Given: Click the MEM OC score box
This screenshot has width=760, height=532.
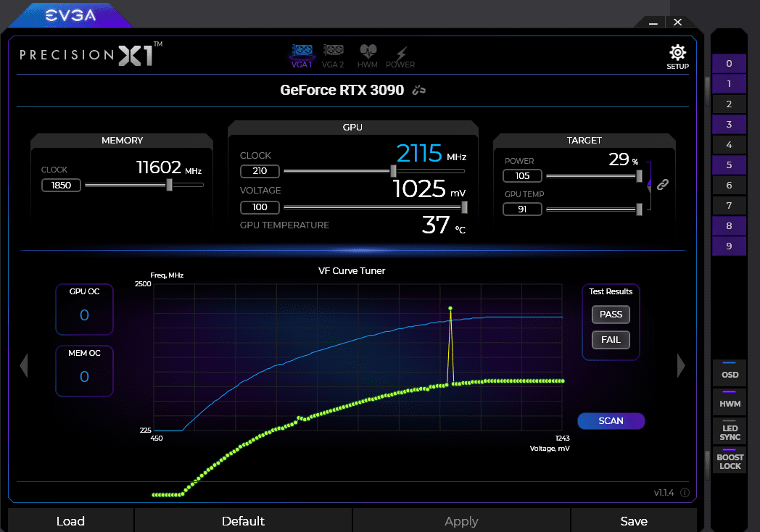Looking at the screenshot, I should [84, 370].
